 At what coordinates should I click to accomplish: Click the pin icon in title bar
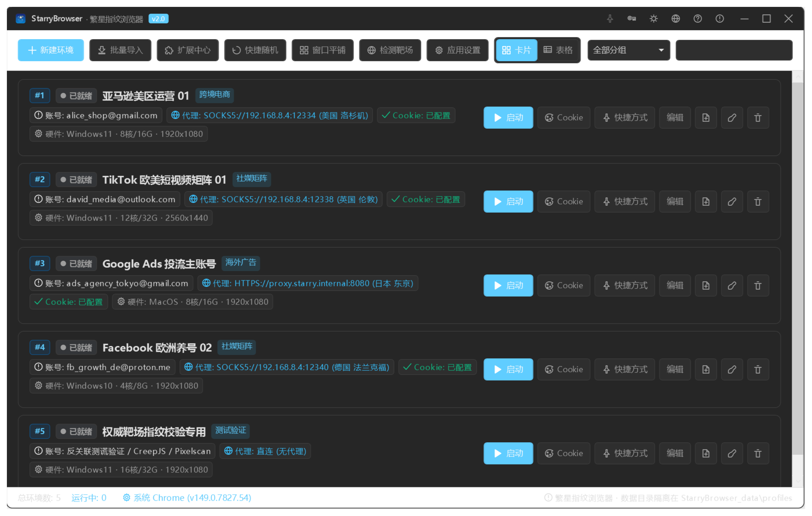coord(610,19)
